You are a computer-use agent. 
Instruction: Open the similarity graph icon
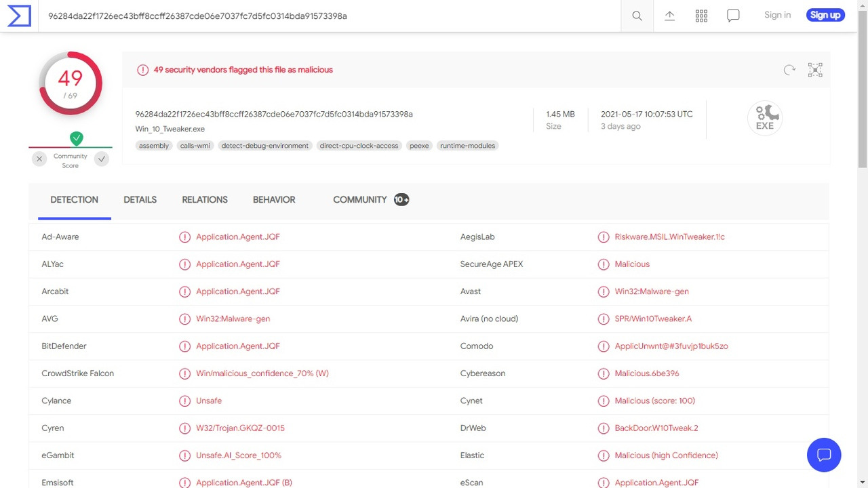click(815, 70)
